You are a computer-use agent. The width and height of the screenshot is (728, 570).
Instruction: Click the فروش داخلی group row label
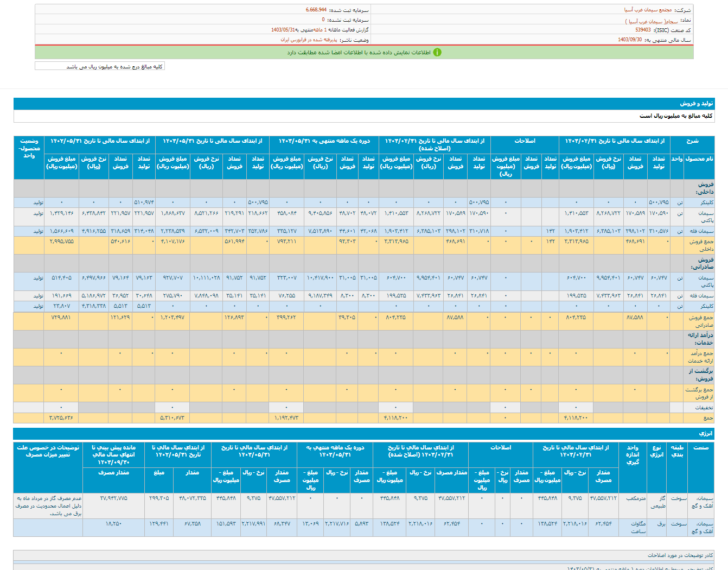(705, 188)
